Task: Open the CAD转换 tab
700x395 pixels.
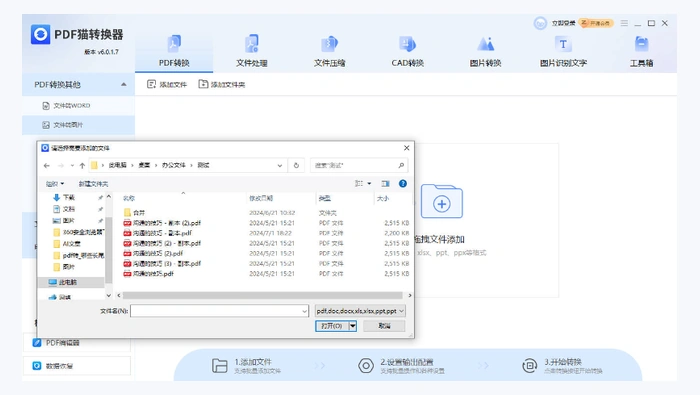Action: [407, 50]
